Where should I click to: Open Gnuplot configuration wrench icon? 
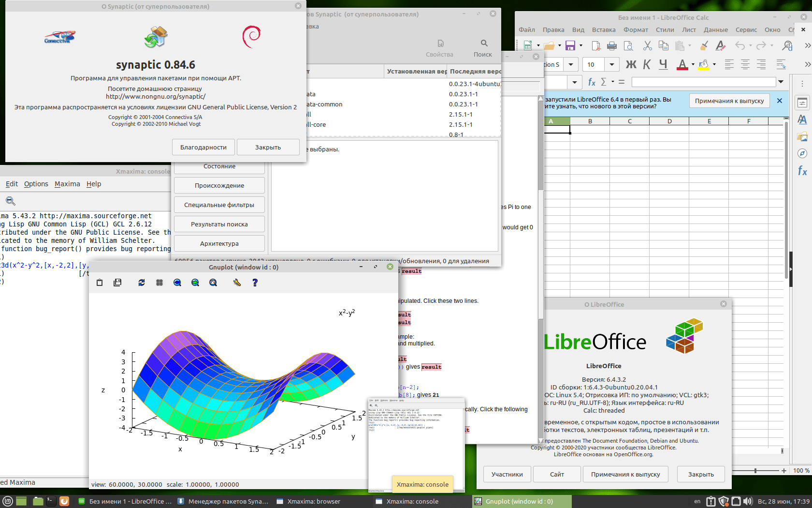[237, 283]
